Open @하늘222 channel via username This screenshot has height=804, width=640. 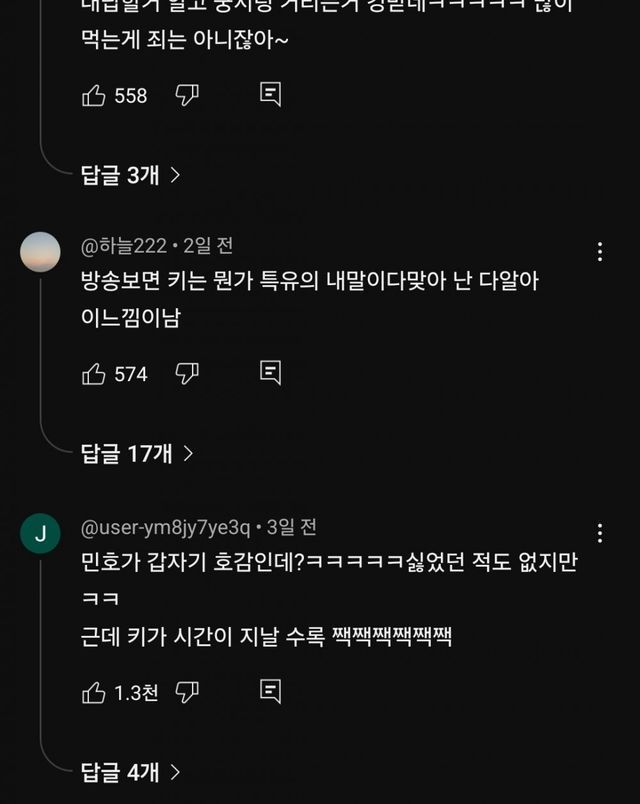pos(123,246)
